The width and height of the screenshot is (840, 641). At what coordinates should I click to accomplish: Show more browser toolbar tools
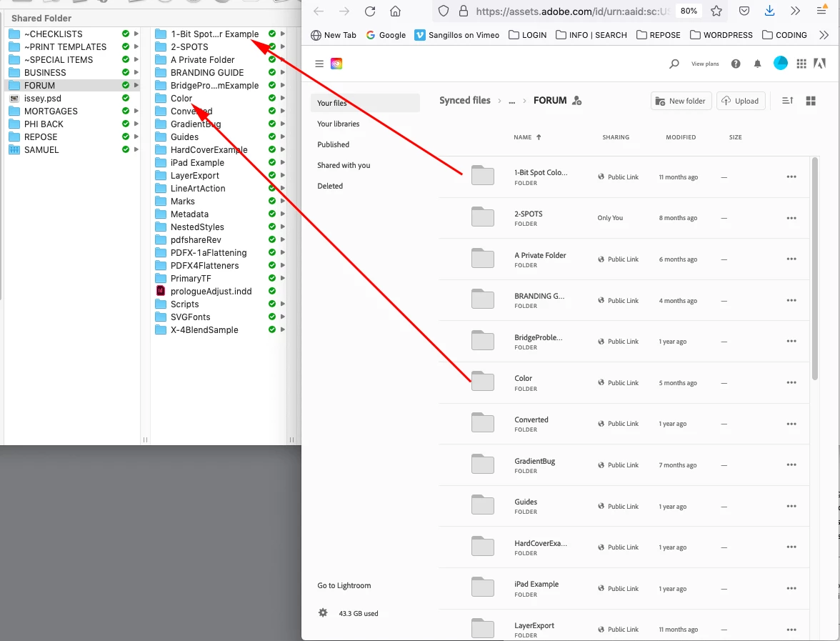click(796, 11)
